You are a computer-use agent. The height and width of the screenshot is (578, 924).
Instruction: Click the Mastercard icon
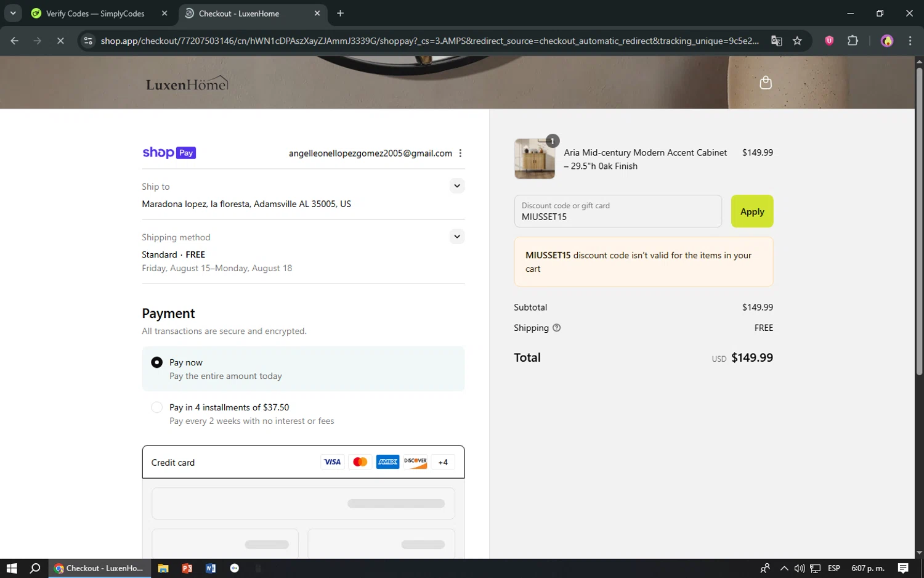coord(360,462)
